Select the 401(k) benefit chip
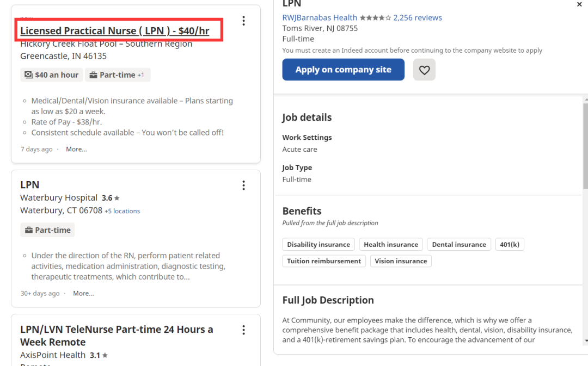The width and height of the screenshot is (588, 366). [x=510, y=245]
